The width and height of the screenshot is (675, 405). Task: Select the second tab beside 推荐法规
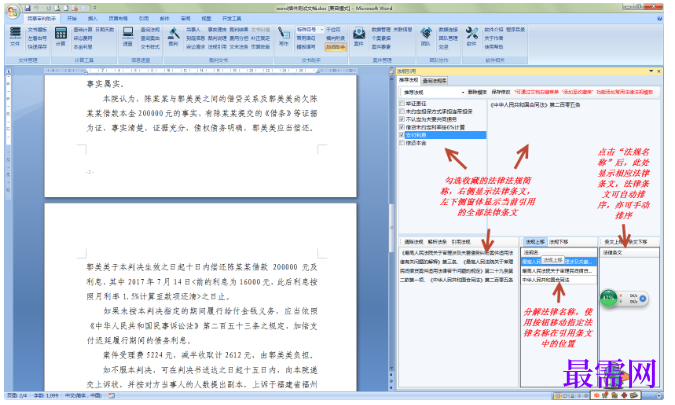[434, 80]
